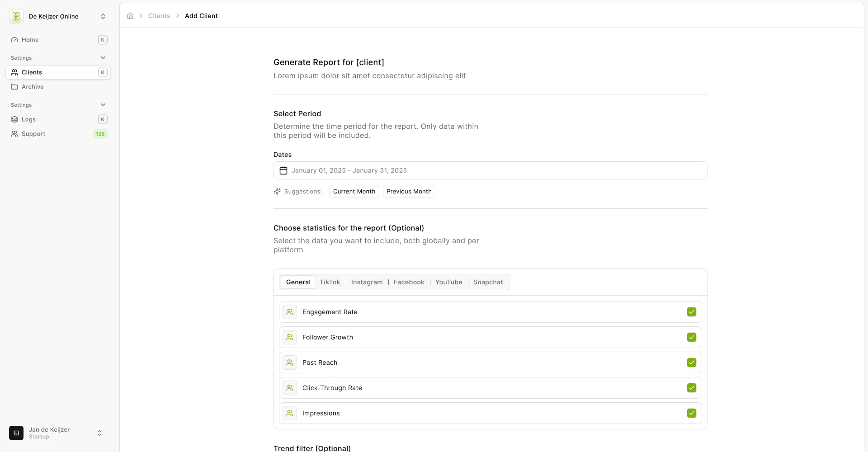The height and width of the screenshot is (452, 868).
Task: Click the Archive folder icon
Action: (x=14, y=87)
